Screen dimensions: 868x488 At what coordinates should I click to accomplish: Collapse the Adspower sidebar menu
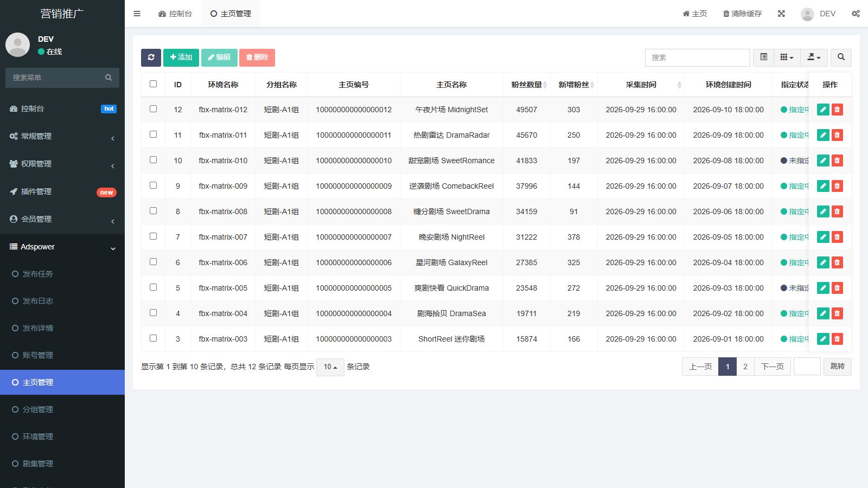(62, 247)
